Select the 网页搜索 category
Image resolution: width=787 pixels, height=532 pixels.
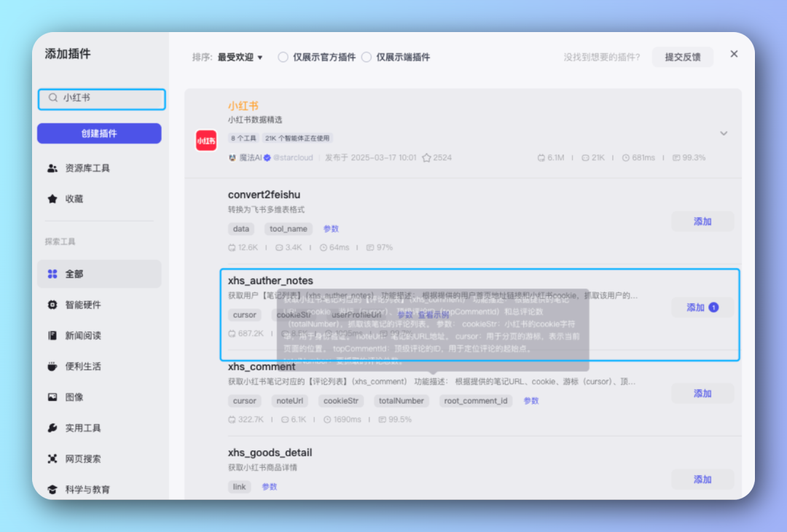pyautogui.click(x=99, y=458)
